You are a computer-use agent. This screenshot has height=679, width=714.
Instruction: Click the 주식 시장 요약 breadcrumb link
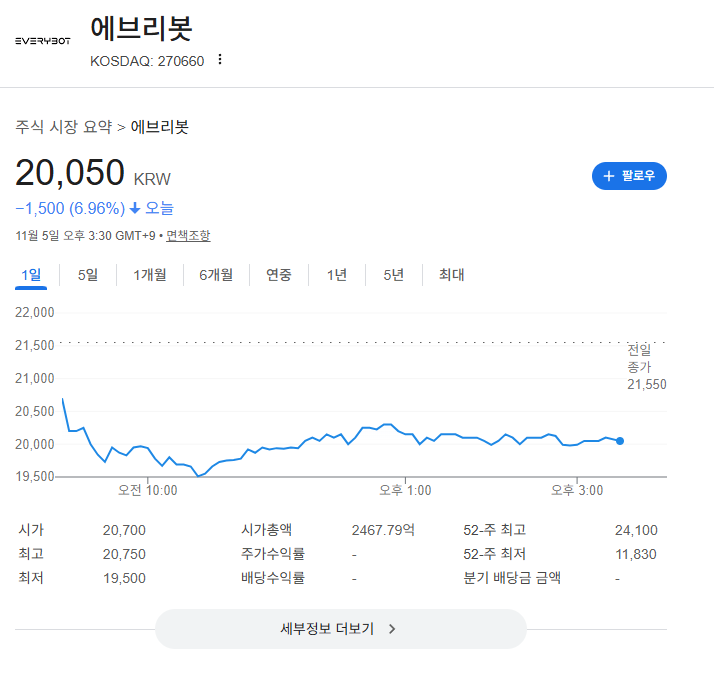63,127
